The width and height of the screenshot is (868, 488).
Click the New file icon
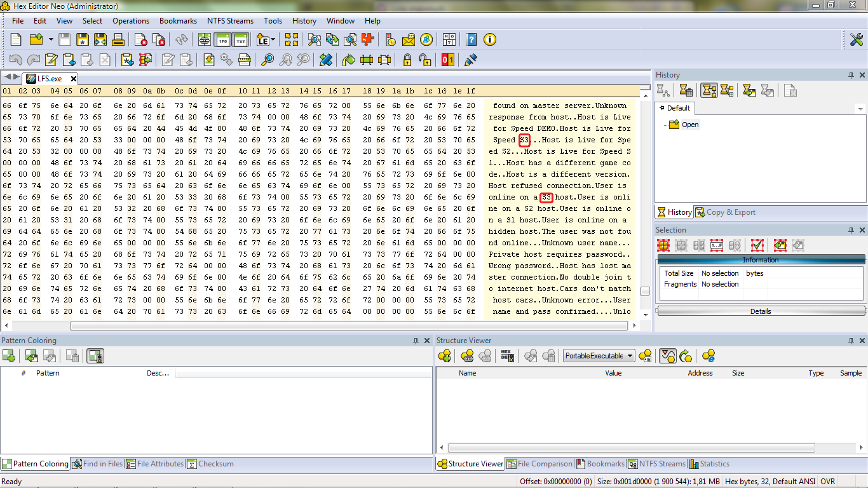17,39
